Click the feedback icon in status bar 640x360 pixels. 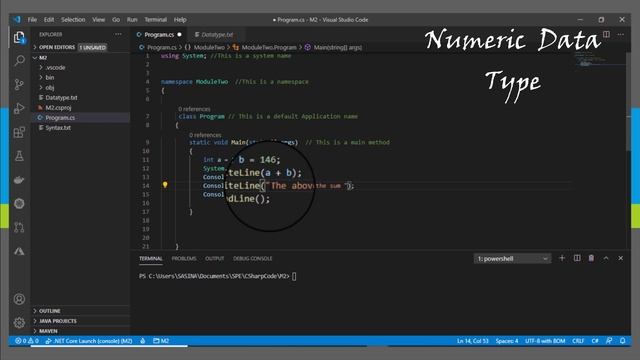(x=609, y=341)
